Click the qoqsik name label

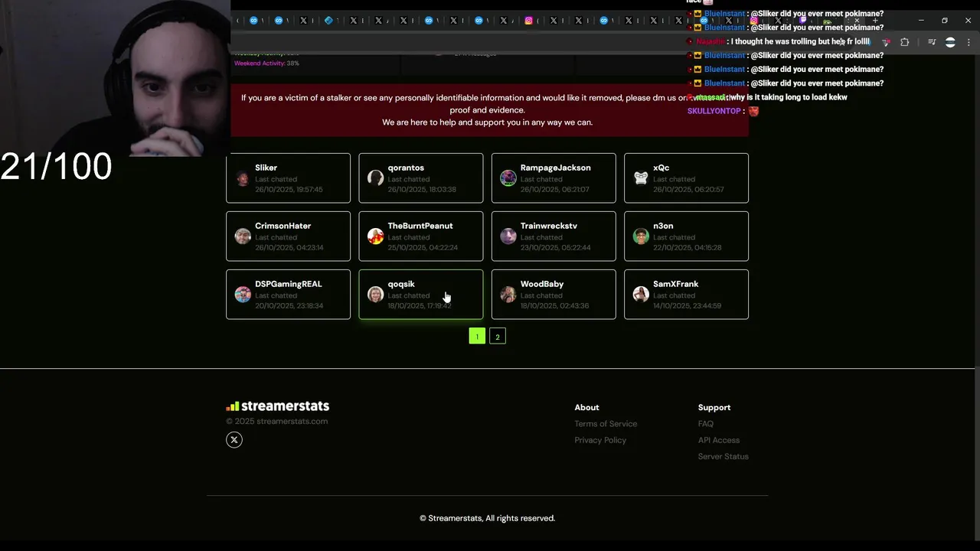click(401, 284)
